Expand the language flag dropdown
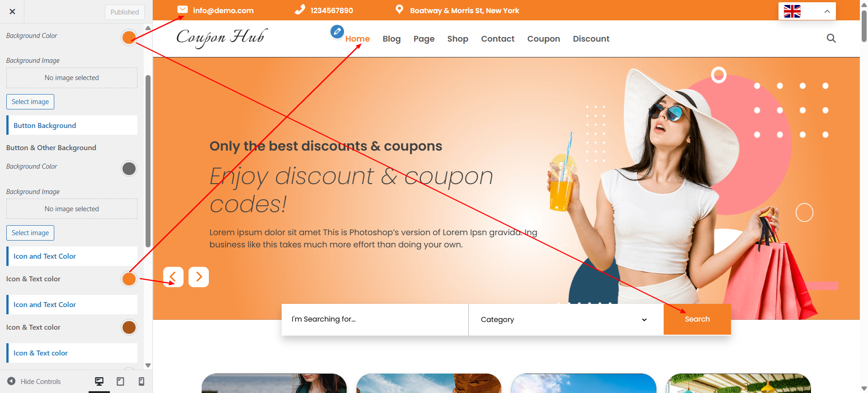Screen dimensions: 868x393 click(x=807, y=11)
